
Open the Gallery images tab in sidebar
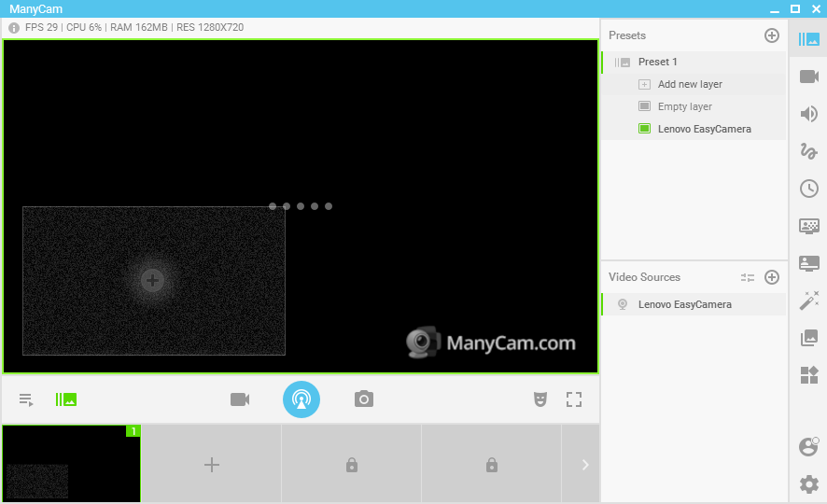point(808,338)
